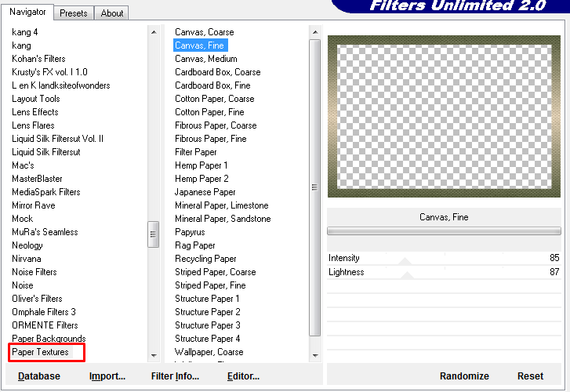
Task: Click the Database button
Action: pos(39,376)
